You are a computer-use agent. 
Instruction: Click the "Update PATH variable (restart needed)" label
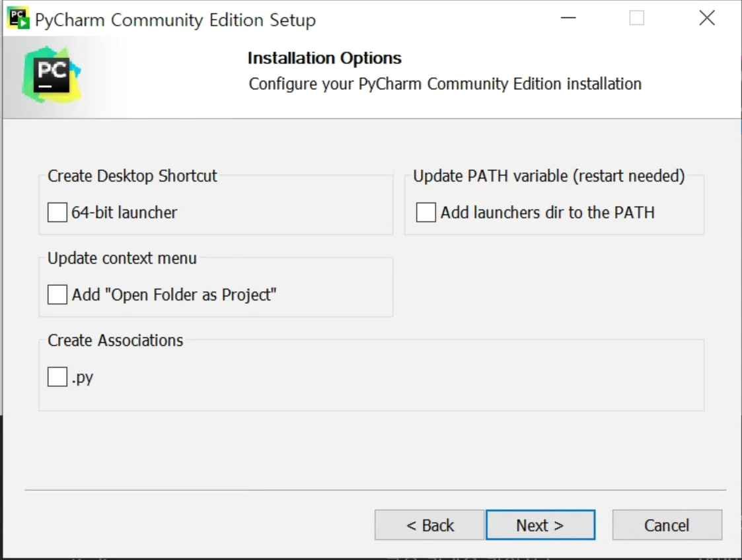coord(549,176)
